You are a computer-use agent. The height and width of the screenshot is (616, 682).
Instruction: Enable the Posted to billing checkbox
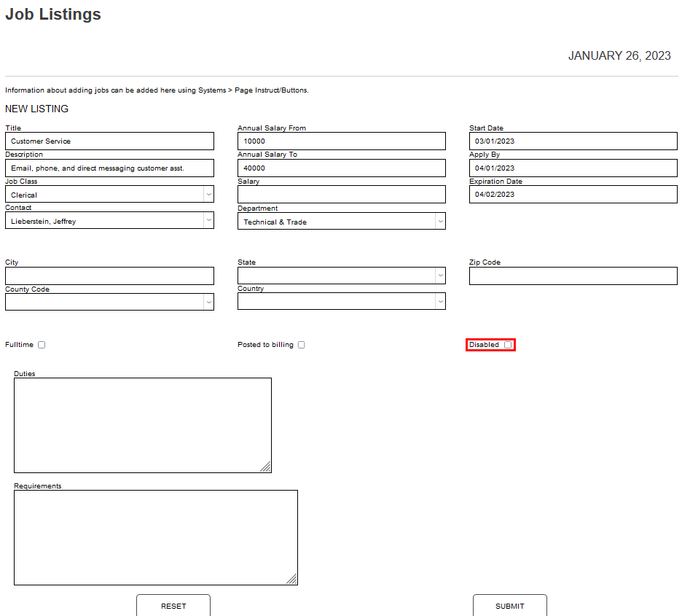point(301,345)
